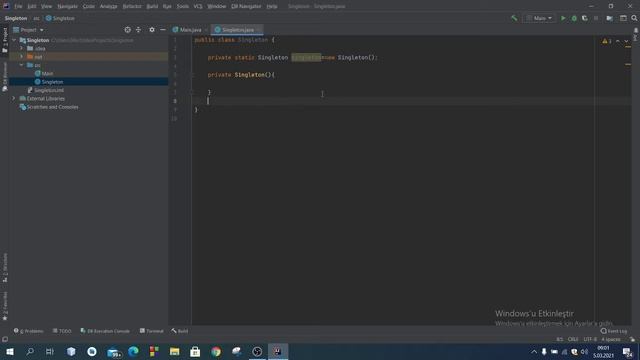The width and height of the screenshot is (640, 360).
Task: Toggle Favorites side tool window button
Action: point(5,306)
